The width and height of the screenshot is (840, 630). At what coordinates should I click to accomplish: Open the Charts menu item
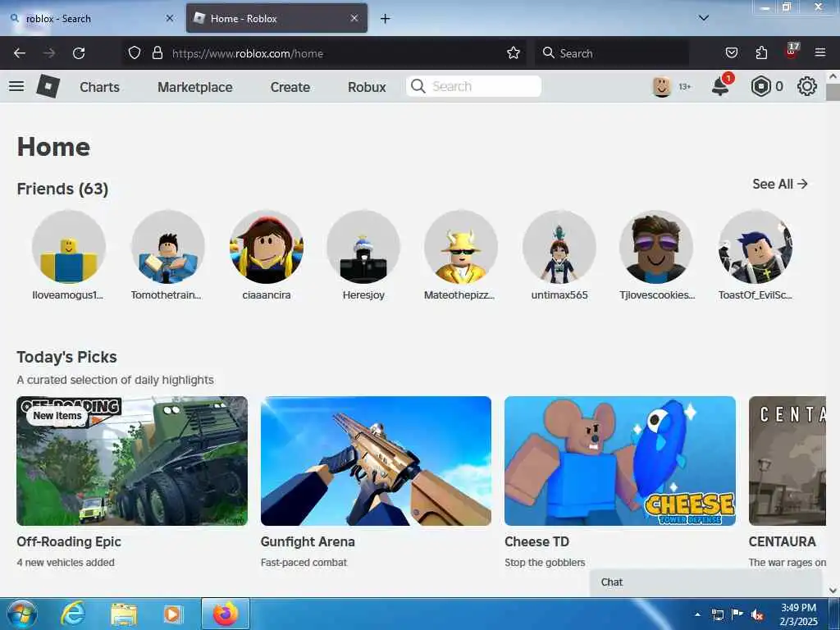click(99, 87)
